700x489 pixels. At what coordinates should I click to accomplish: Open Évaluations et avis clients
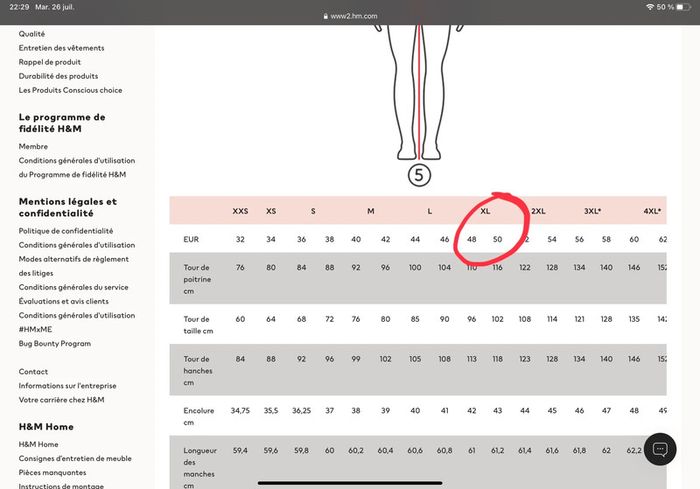pos(64,301)
